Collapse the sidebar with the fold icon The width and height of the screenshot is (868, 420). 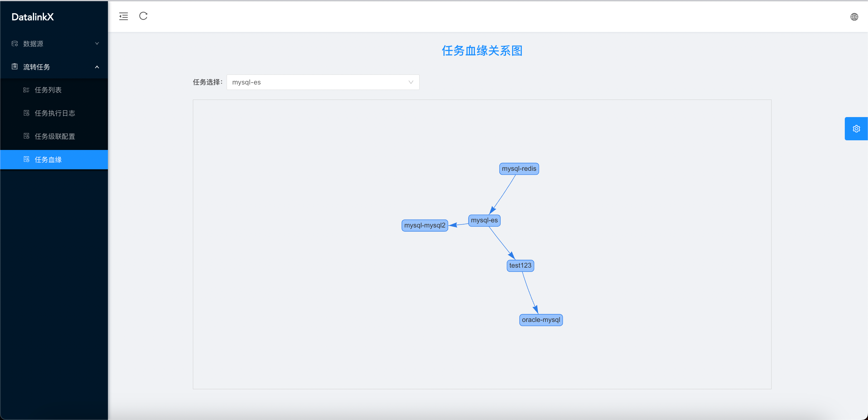[x=123, y=16]
